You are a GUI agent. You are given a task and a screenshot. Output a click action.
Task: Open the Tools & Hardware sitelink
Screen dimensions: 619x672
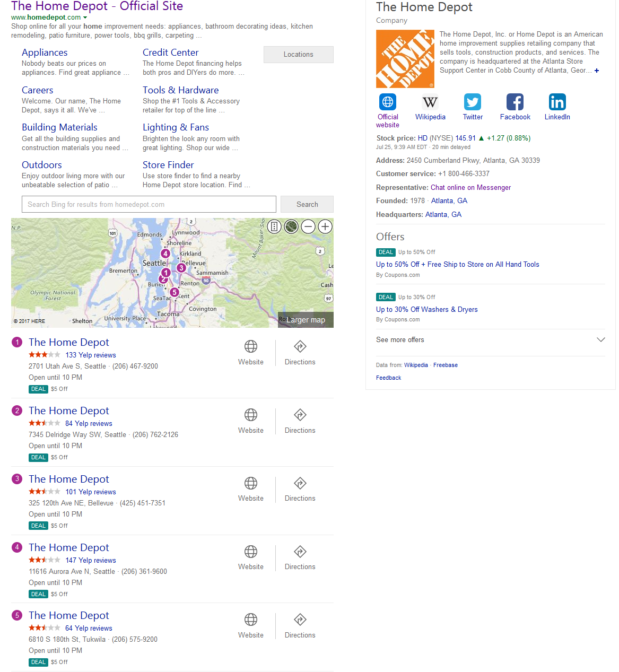(180, 90)
